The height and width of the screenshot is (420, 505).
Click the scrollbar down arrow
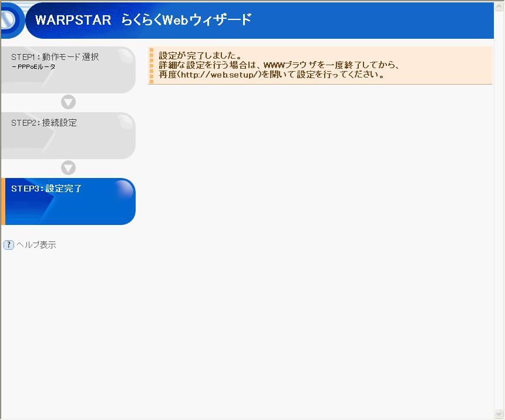click(499, 414)
